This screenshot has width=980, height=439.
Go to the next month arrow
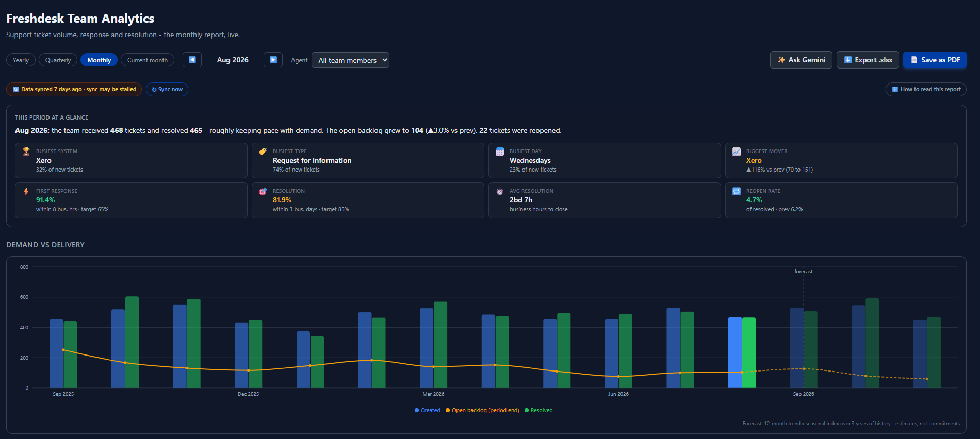[273, 60]
